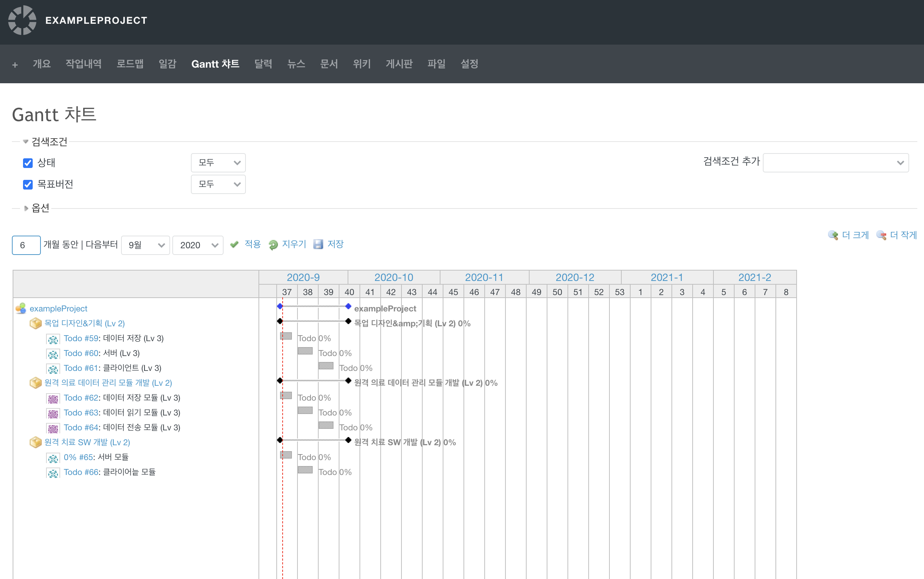Image resolution: width=924 pixels, height=579 pixels.
Task: Click the zoom out magnifier icon
Action: (881, 235)
